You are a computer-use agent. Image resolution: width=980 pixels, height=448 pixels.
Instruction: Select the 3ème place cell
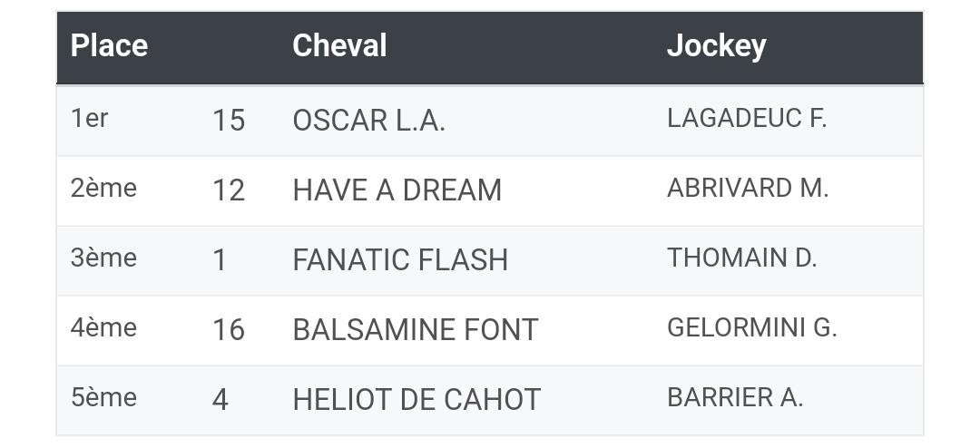[x=103, y=258]
